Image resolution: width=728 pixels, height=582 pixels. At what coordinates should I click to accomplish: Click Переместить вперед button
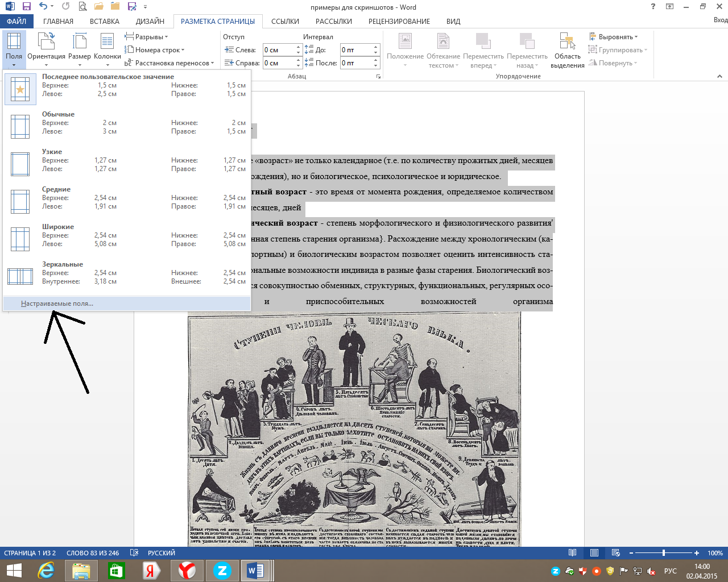coord(483,50)
